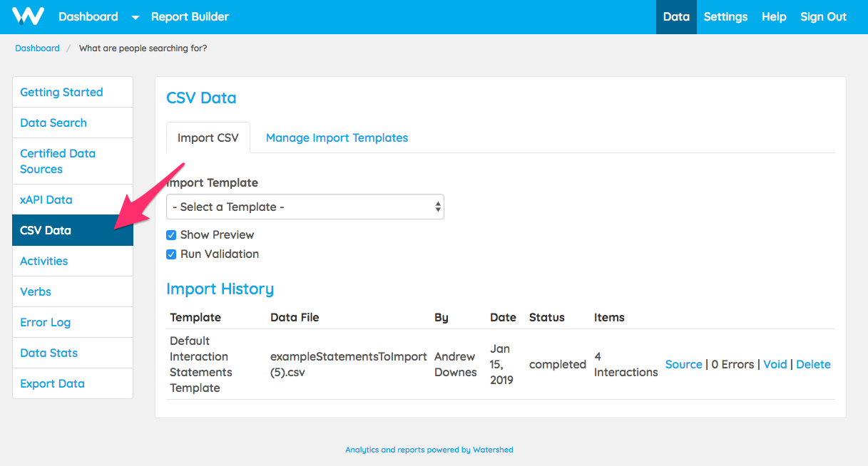Screen dimensions: 868x466
Task: Void the exampleStatementsToImport import
Action: (x=775, y=364)
